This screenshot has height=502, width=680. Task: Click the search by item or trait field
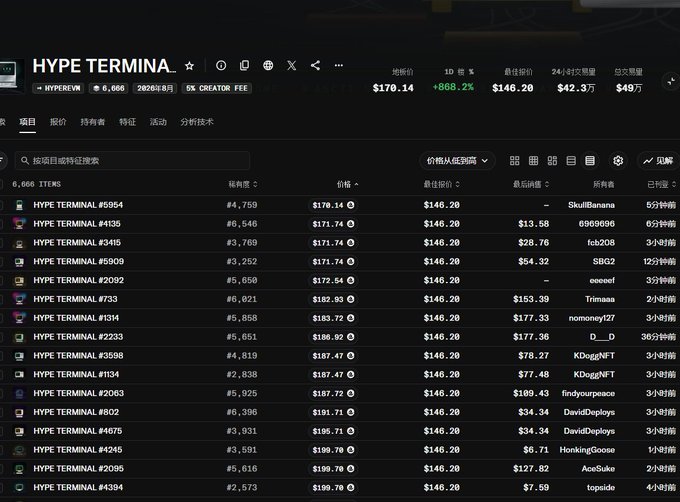[132, 161]
